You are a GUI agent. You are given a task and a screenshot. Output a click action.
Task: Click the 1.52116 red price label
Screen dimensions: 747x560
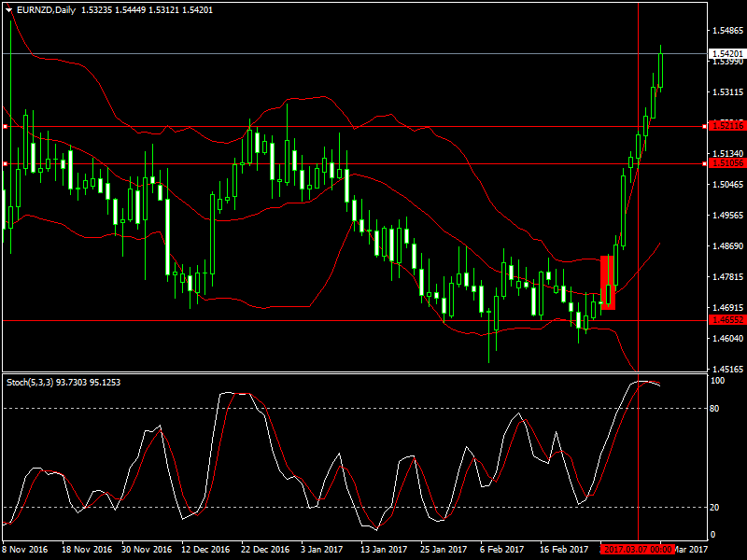coord(727,126)
